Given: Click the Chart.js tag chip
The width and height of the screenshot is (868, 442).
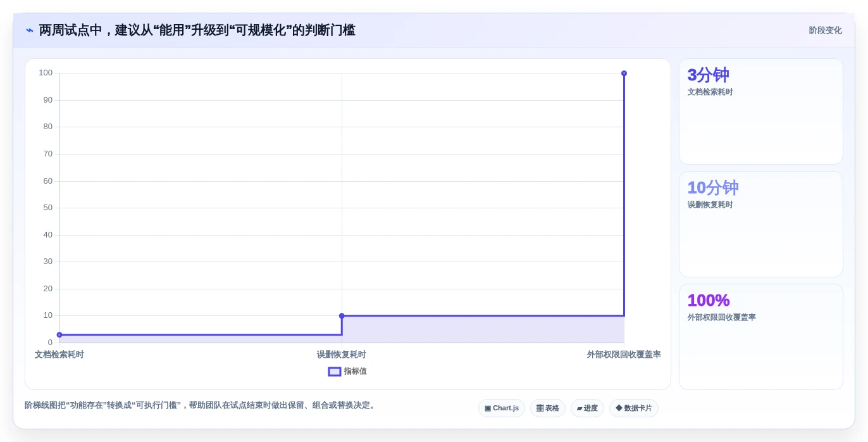Looking at the screenshot, I should 502,408.
